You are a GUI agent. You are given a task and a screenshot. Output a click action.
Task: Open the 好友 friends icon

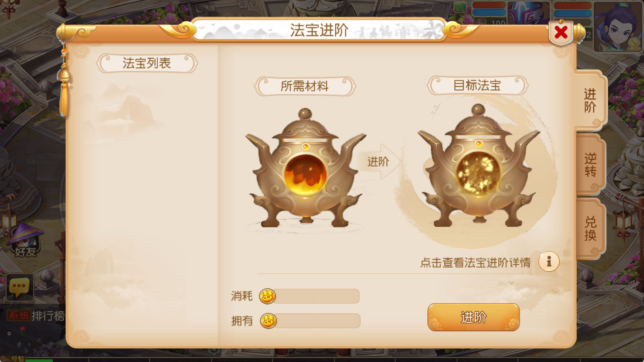pos(25,241)
